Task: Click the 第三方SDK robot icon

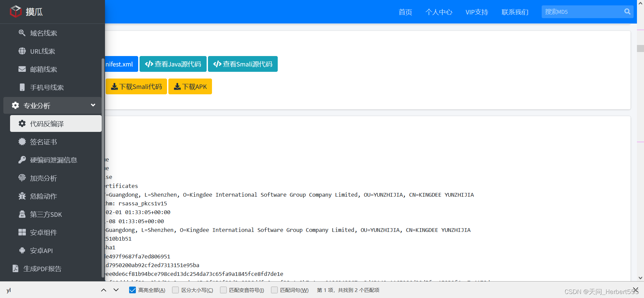Action: tap(22, 214)
